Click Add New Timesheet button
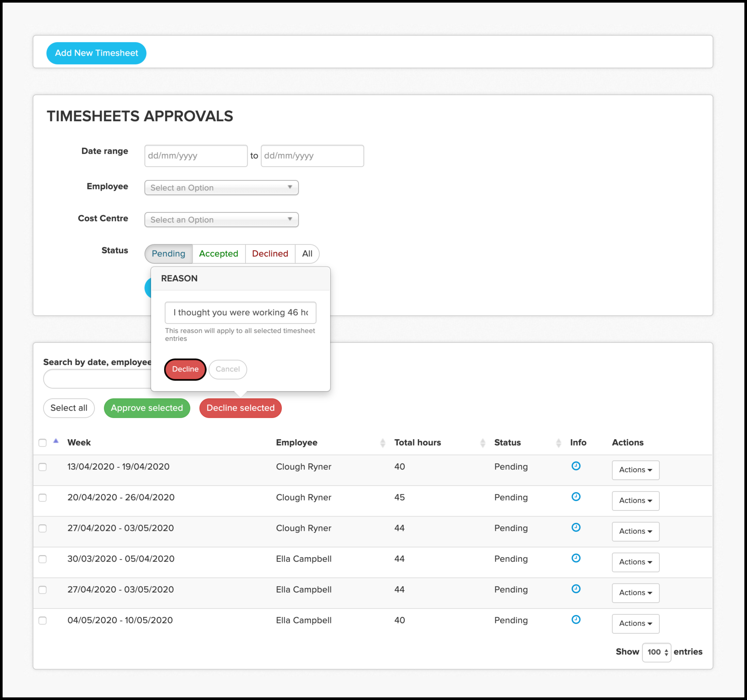The image size is (747, 700). click(96, 53)
